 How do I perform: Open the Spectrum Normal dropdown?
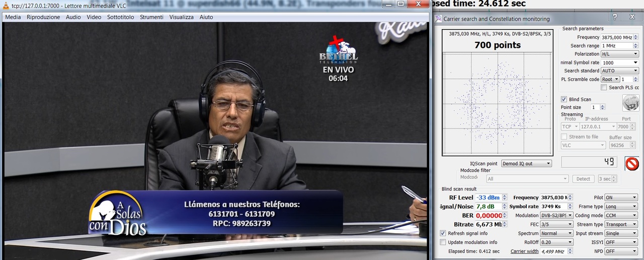pyautogui.click(x=556, y=233)
